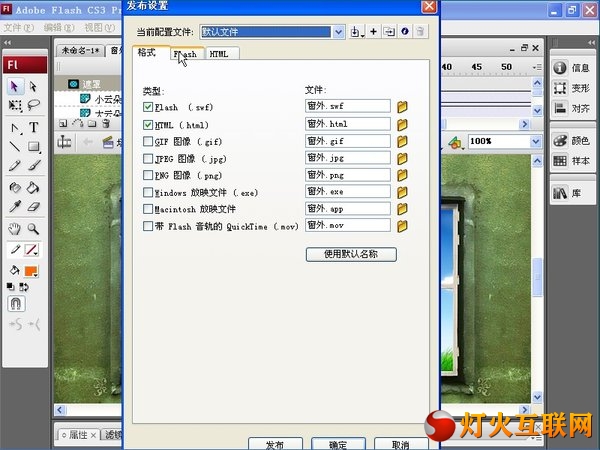Open timeline panel options menu
The height and width of the screenshot is (450, 600).
pyautogui.click(x=537, y=67)
